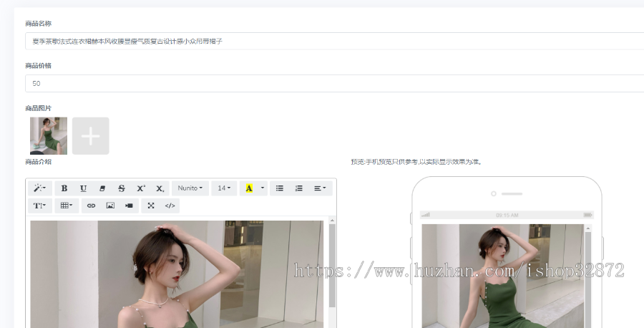Image resolution: width=644 pixels, height=328 pixels.
Task: Click the insert picture icon
Action: tap(110, 206)
